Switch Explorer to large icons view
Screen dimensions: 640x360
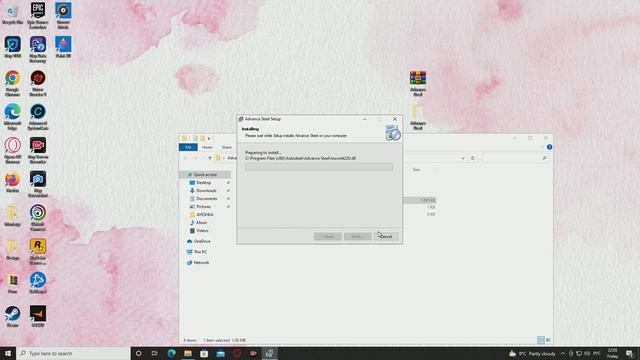pyautogui.click(x=548, y=340)
